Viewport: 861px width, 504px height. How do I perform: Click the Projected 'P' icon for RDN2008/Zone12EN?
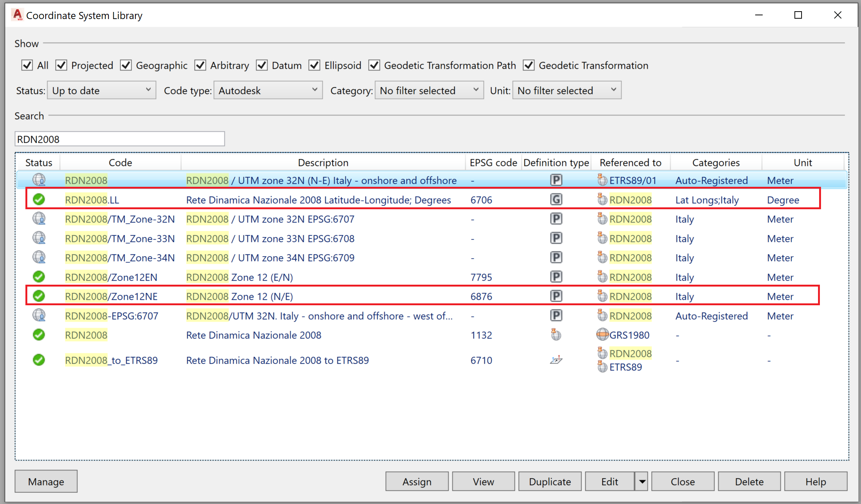(556, 277)
